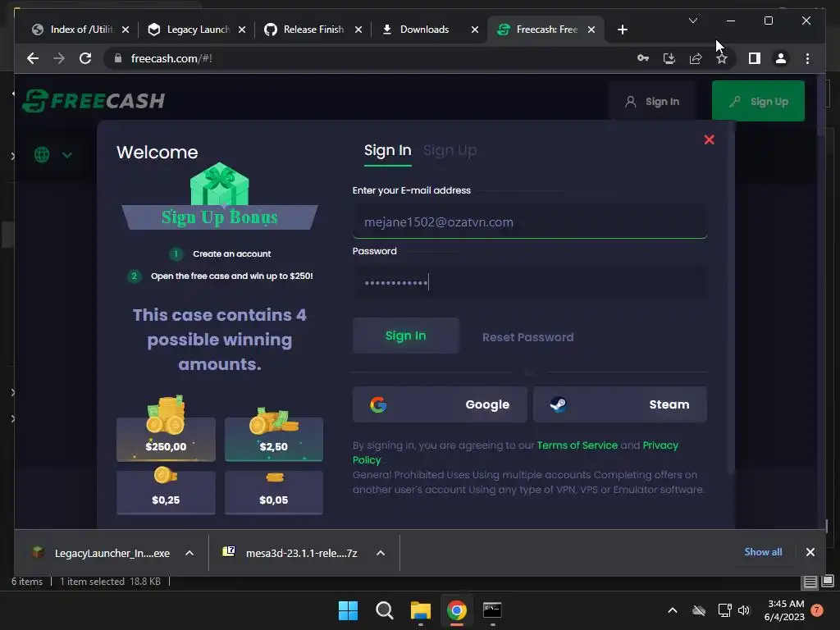Click the E-mail address input field
840x630 pixels.
click(x=529, y=221)
